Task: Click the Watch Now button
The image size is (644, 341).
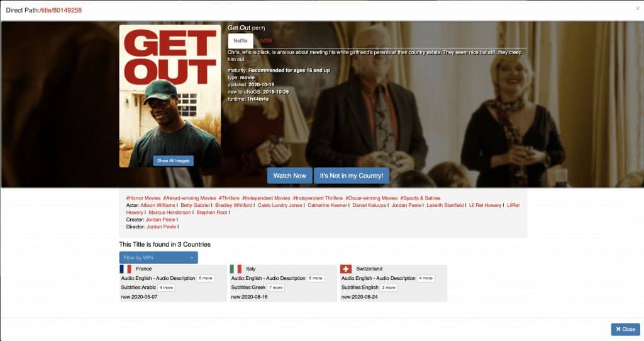Action: click(289, 176)
